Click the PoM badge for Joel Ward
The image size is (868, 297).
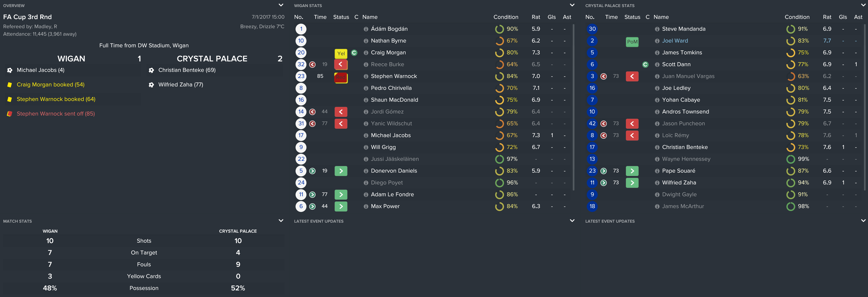[632, 41]
